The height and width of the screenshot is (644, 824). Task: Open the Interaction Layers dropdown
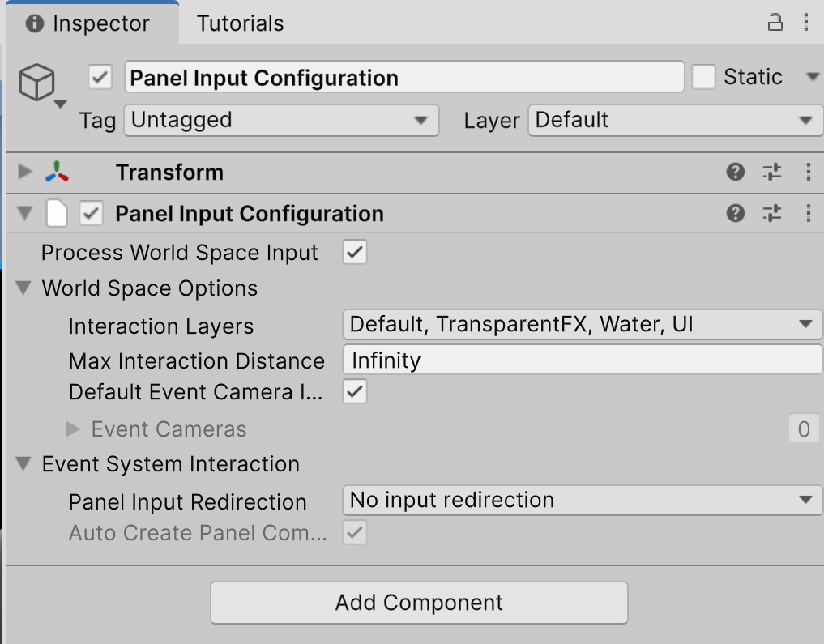pos(580,325)
